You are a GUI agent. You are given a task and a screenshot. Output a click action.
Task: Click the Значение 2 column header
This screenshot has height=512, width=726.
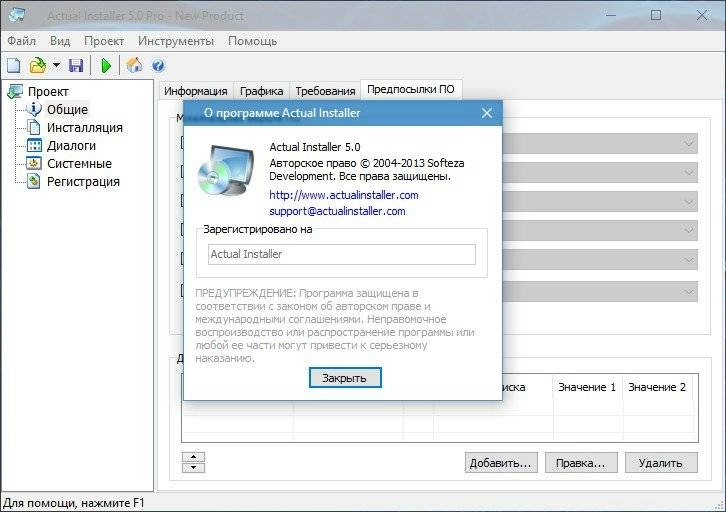point(659,387)
